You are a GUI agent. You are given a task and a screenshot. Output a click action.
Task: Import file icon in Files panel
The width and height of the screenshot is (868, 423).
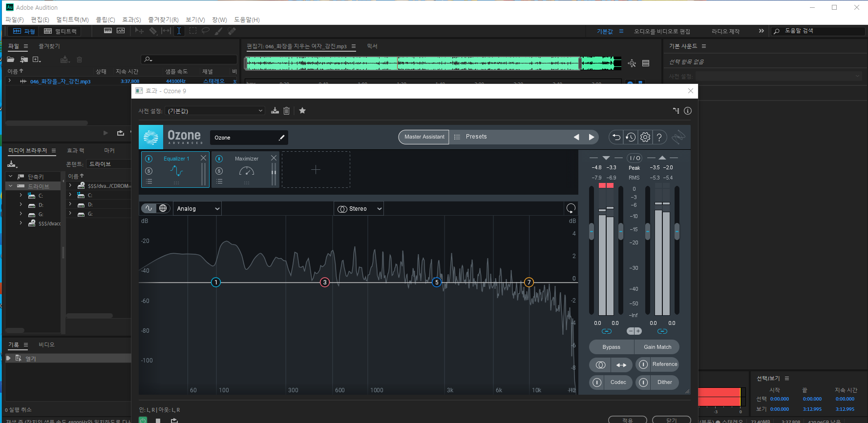(x=24, y=60)
